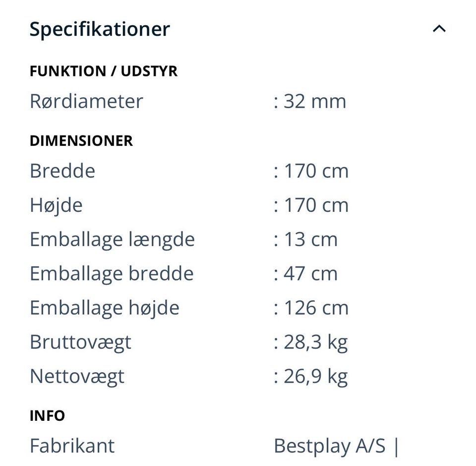Screen dimensions: 476x466
Task: Click the 126 cm value
Action: [316, 308]
